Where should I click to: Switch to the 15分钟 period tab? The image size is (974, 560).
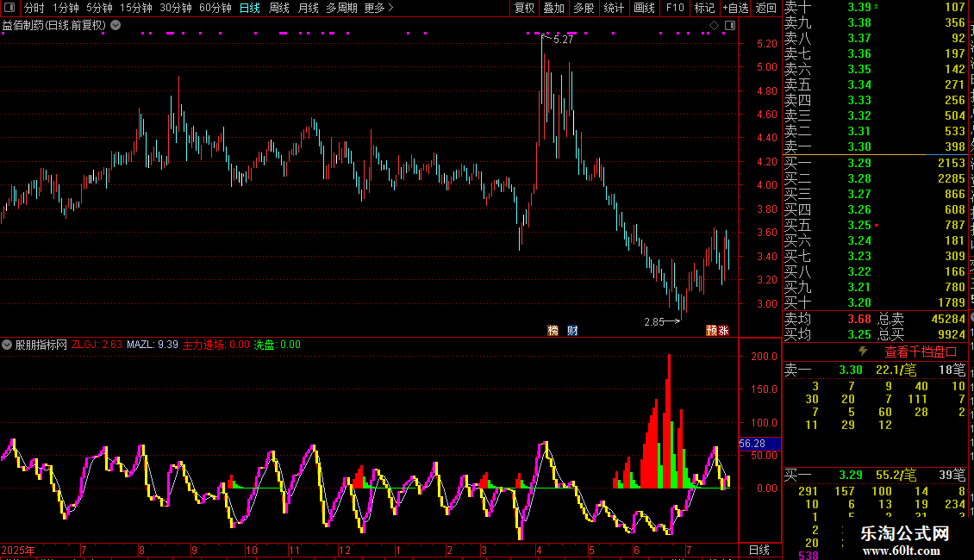(135, 8)
